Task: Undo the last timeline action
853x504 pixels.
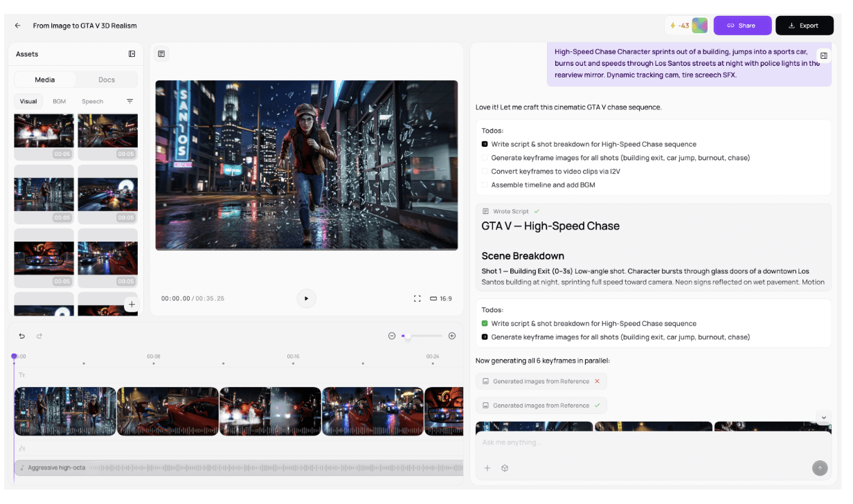Action: tap(22, 336)
